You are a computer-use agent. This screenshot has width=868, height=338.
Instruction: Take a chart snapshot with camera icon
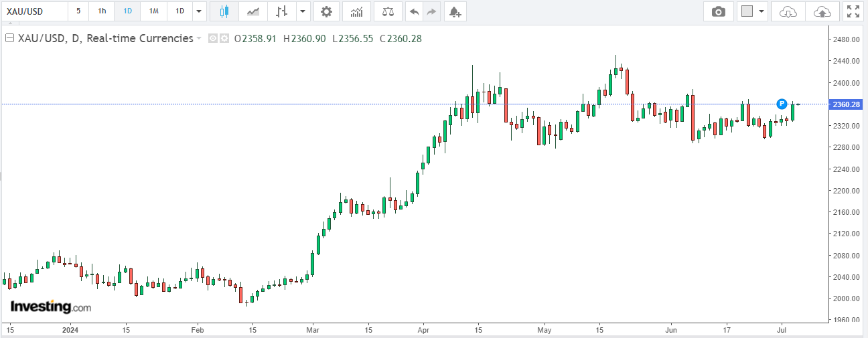click(718, 11)
